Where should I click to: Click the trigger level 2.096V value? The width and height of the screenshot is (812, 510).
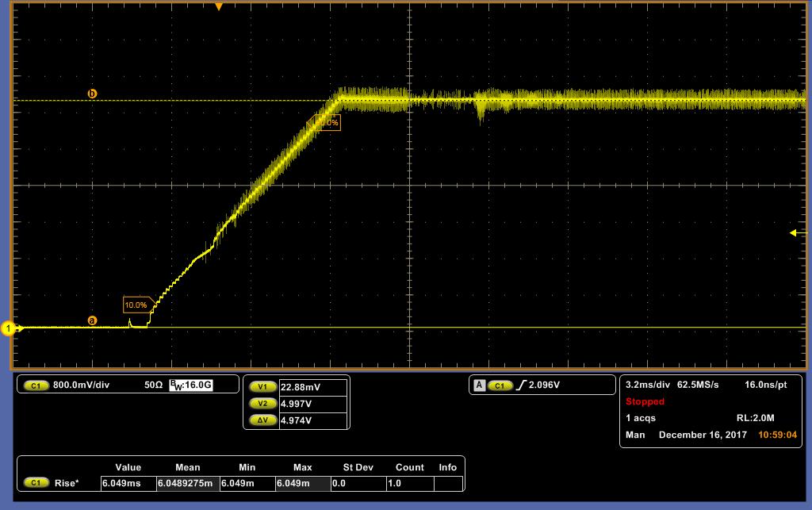[x=544, y=385]
